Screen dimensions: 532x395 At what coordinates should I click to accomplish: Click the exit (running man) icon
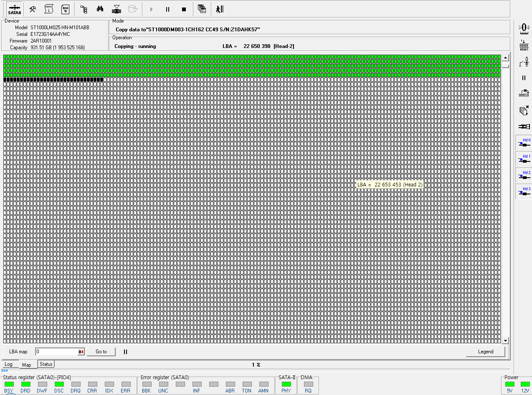click(220, 9)
